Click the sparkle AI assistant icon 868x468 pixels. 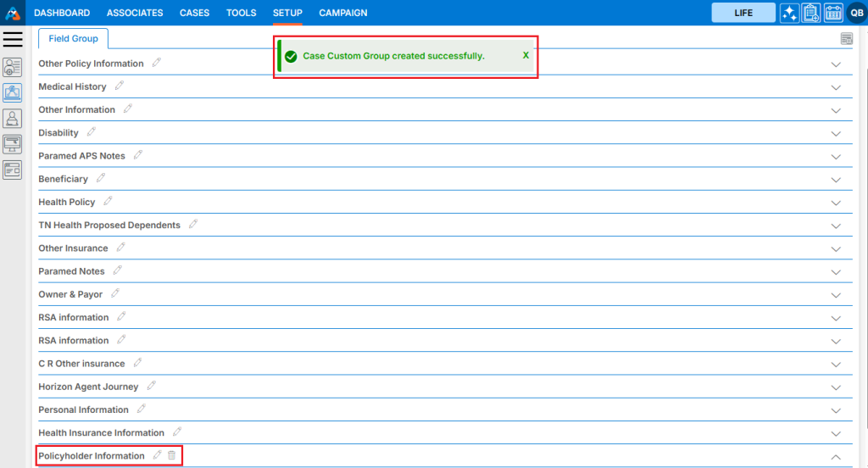[789, 13]
